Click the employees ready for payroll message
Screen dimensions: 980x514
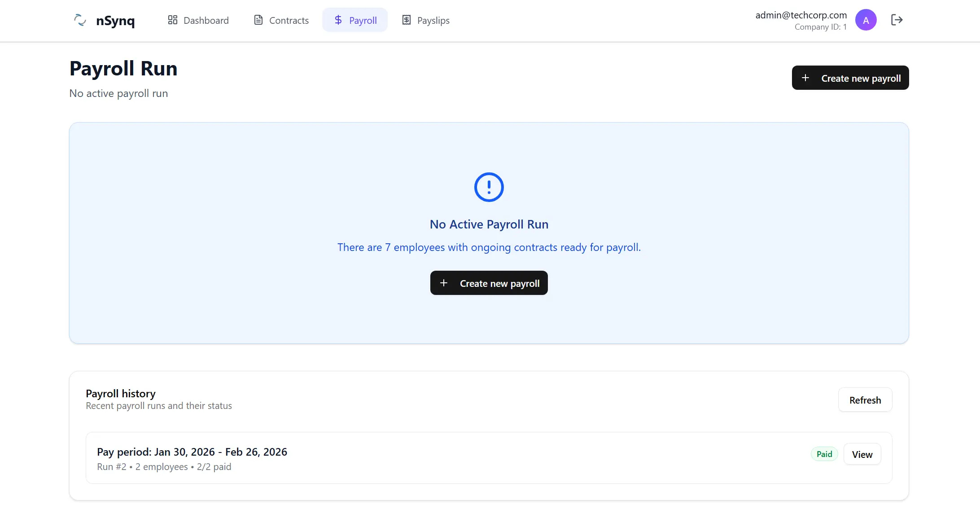[489, 247]
